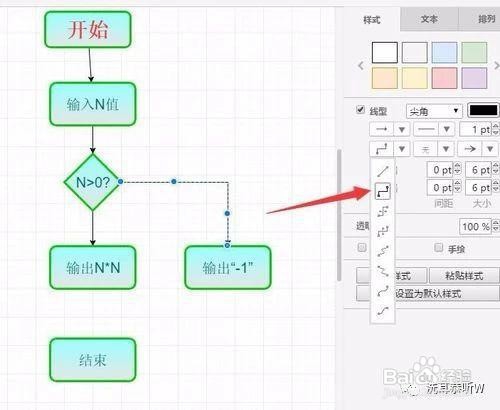
Task: Select the target handle above 输出“-1” box
Action: (x=227, y=245)
